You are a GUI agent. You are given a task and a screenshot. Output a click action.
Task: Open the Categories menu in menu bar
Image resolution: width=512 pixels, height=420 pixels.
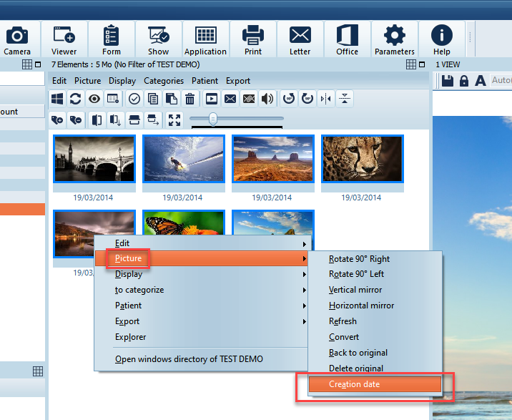[164, 81]
